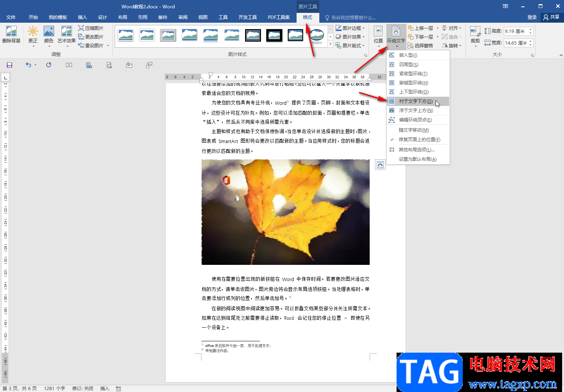The image size is (564, 392).
Task: Click the print preview magnifier icon
Action: click(x=109, y=65)
